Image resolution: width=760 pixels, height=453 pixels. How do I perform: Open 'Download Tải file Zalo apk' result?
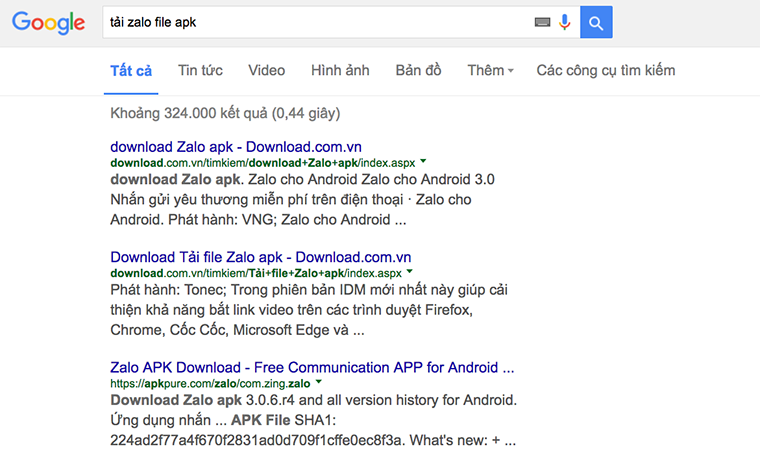pyautogui.click(x=260, y=257)
